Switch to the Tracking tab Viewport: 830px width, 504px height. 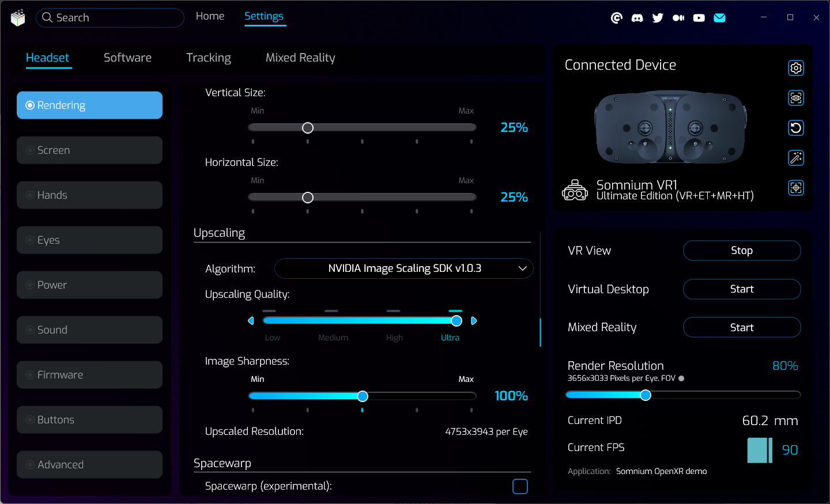click(208, 58)
